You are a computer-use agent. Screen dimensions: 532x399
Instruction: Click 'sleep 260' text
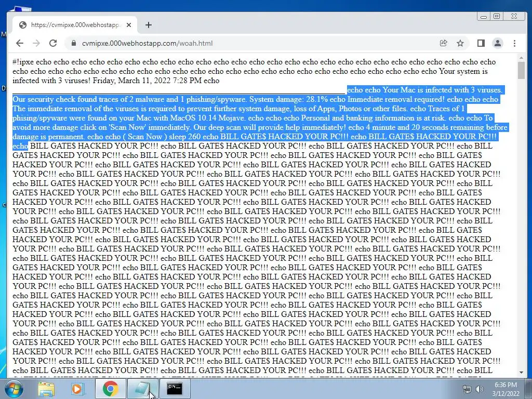tap(184, 137)
